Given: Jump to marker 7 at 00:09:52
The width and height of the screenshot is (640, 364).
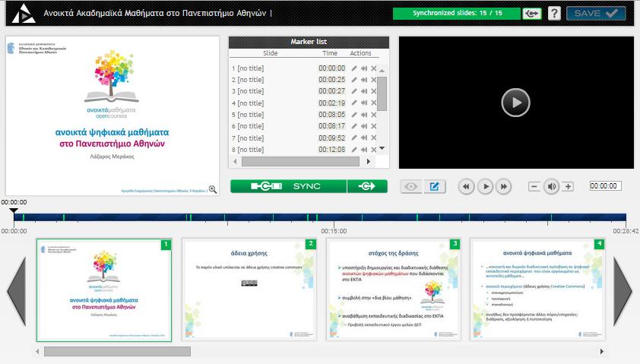Looking at the screenshot, I should click(x=364, y=138).
